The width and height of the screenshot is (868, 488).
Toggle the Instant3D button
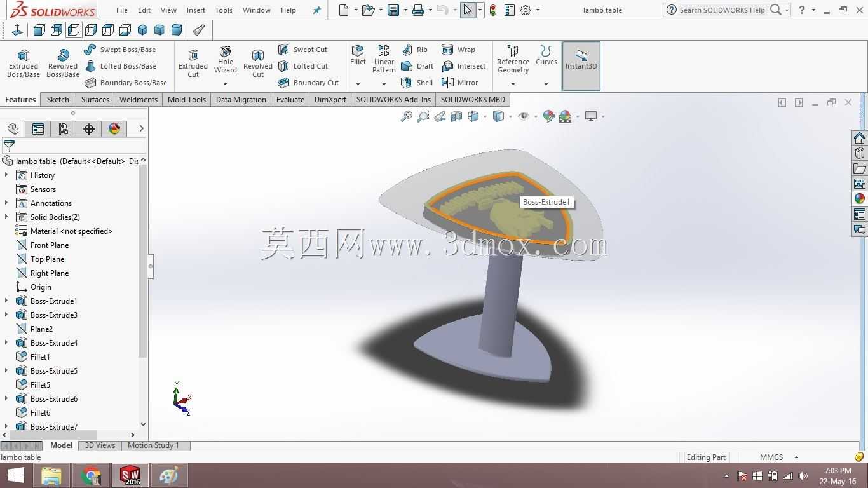point(581,65)
